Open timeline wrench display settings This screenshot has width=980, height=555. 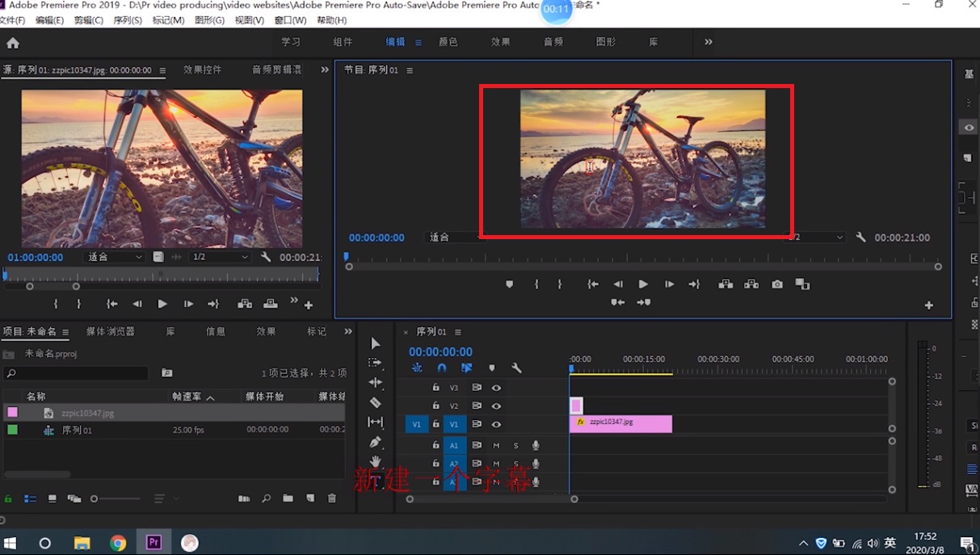516,368
